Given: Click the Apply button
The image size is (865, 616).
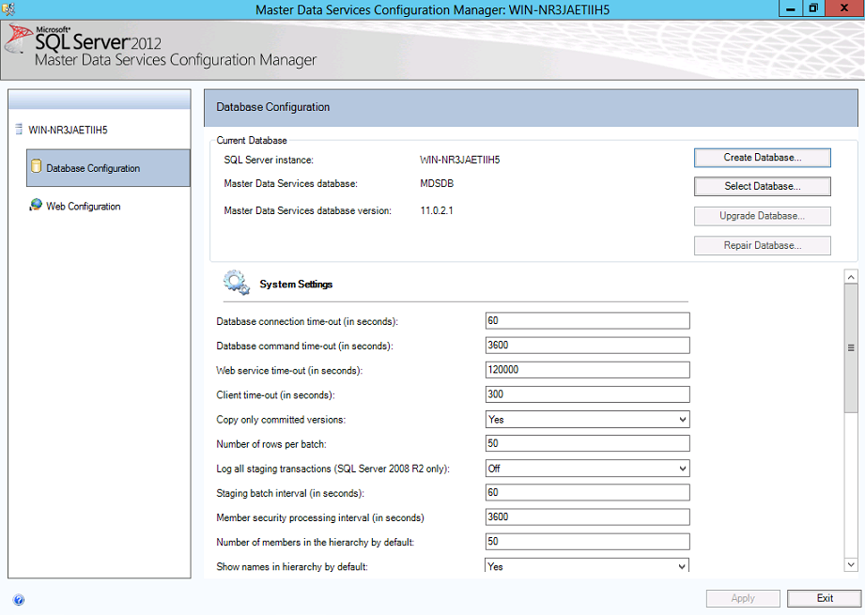Looking at the screenshot, I should click(743, 598).
